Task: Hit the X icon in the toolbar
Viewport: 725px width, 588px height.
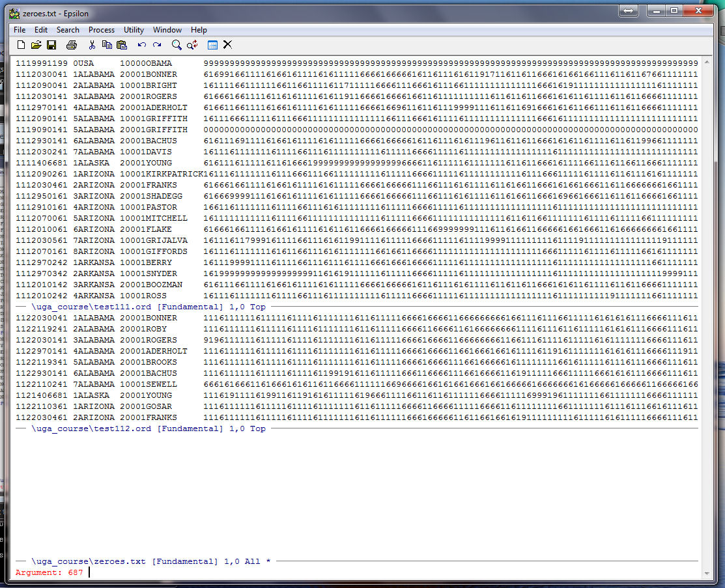Action: (x=227, y=45)
